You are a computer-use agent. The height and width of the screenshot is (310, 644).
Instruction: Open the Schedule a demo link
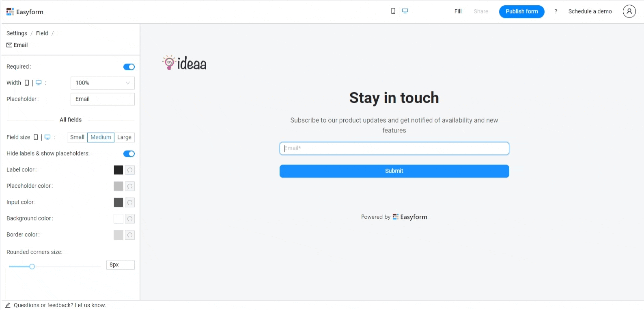[x=590, y=11]
